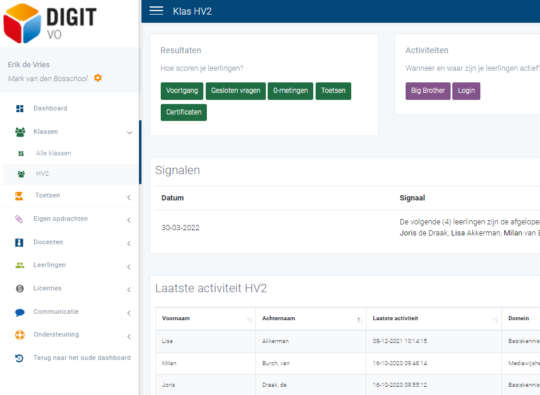Expand the Communicatie submenu chevron
The width and height of the screenshot is (540, 395).
pos(129,313)
